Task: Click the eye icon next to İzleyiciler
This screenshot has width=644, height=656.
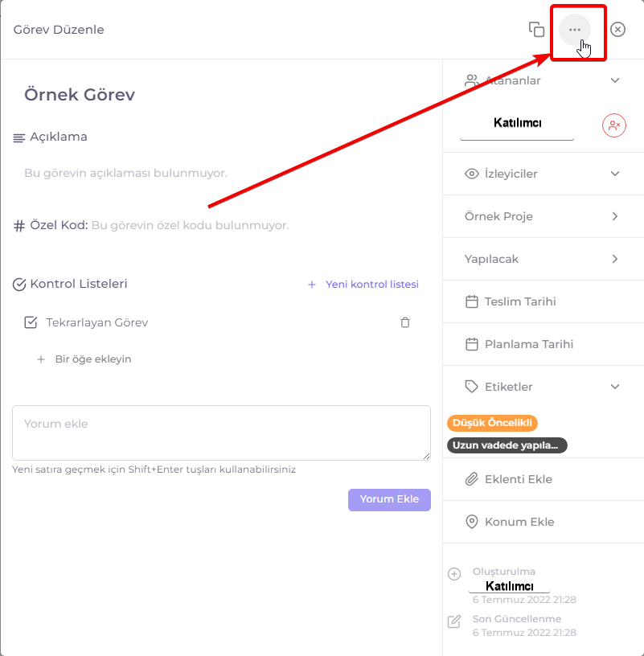Action: click(x=472, y=174)
